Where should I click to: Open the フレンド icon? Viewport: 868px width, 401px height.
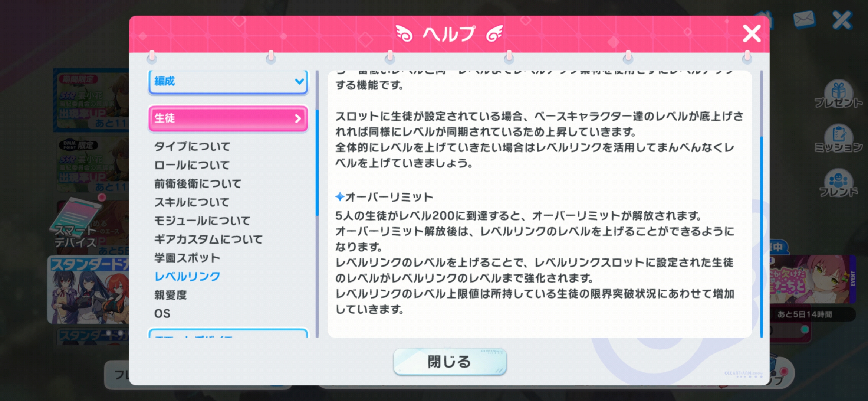838,183
